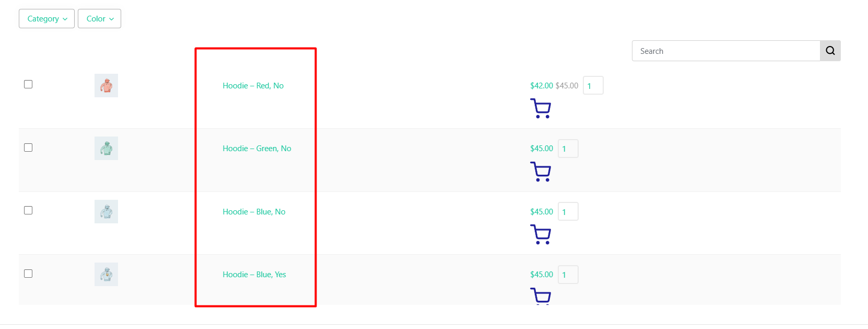This screenshot has width=868, height=329.
Task: Open red hoodie product thumbnail
Action: (x=106, y=85)
